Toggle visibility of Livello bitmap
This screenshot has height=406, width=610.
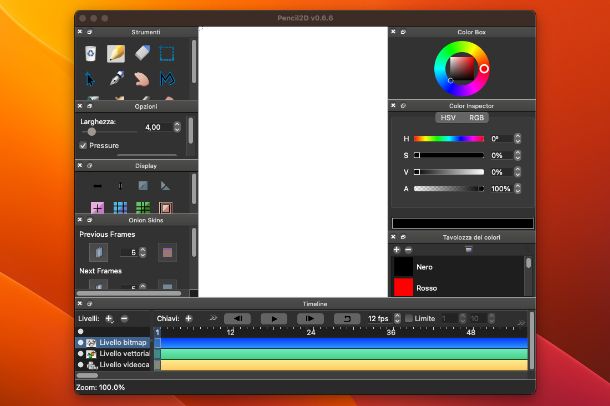(x=81, y=343)
